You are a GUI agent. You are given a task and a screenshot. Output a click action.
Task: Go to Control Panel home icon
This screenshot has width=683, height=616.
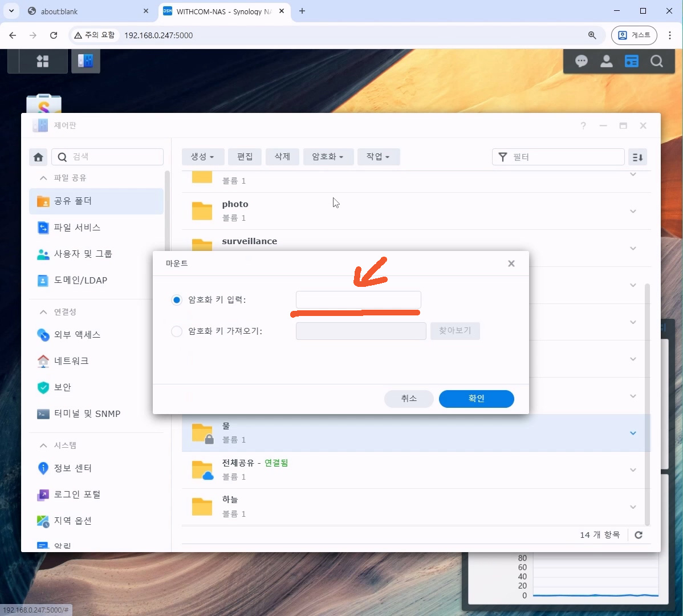tap(38, 157)
